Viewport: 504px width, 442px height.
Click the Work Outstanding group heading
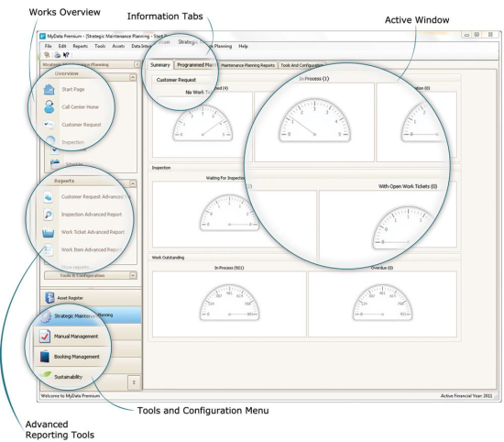(x=168, y=258)
